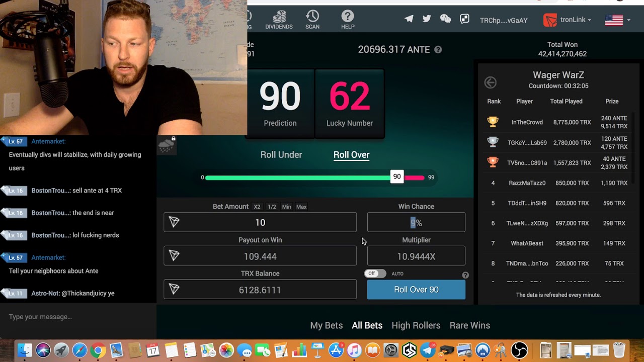Open OBS Studio in the dock
This screenshot has height=362, width=644.
(x=519, y=350)
